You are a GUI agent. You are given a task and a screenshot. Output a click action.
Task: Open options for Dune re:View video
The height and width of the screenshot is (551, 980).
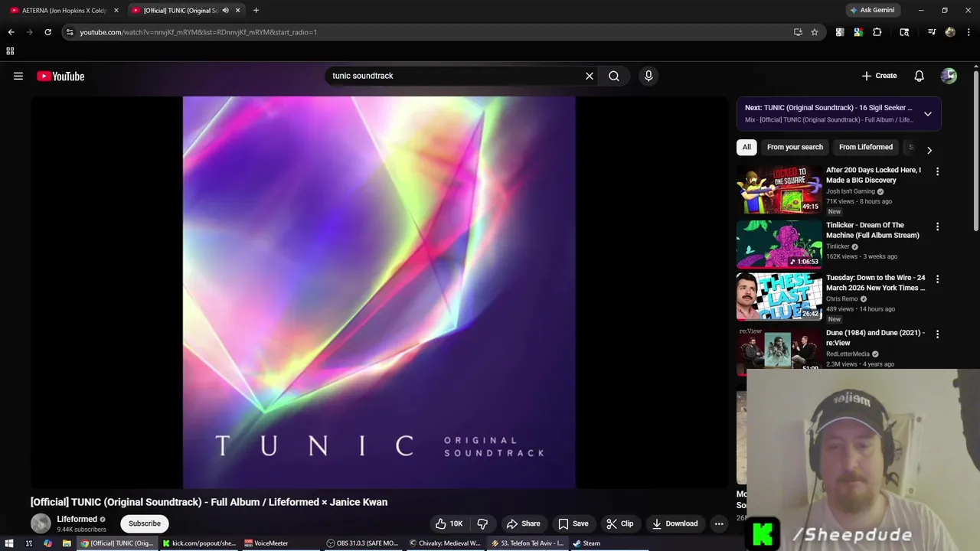(x=937, y=334)
